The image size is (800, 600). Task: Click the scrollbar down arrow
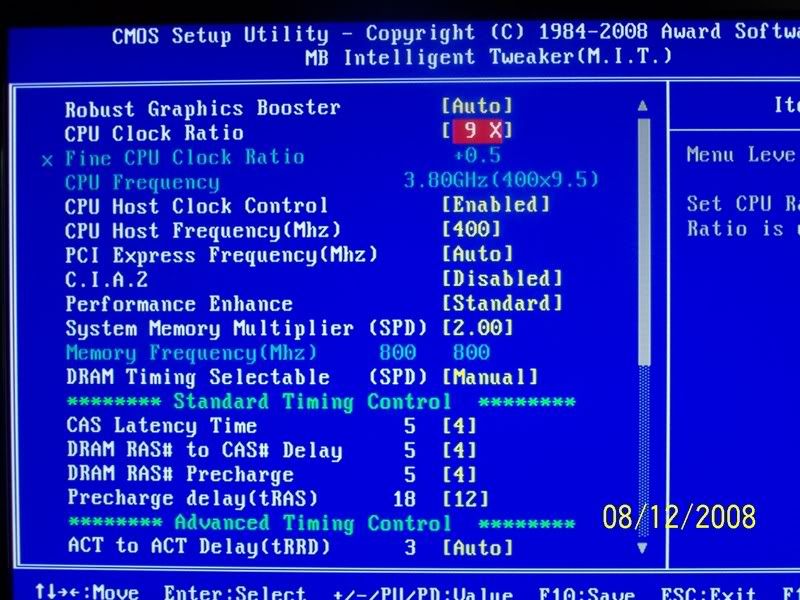pyautogui.click(x=643, y=548)
